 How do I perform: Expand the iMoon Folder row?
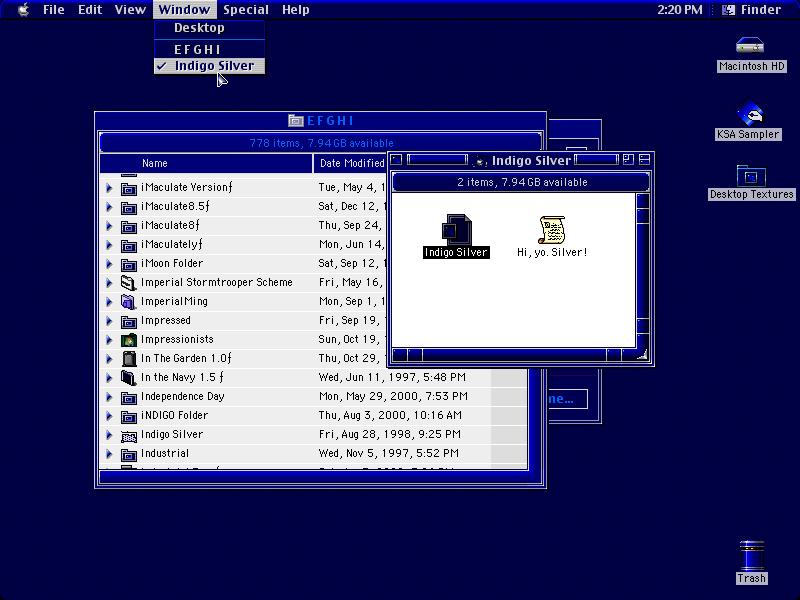(109, 264)
